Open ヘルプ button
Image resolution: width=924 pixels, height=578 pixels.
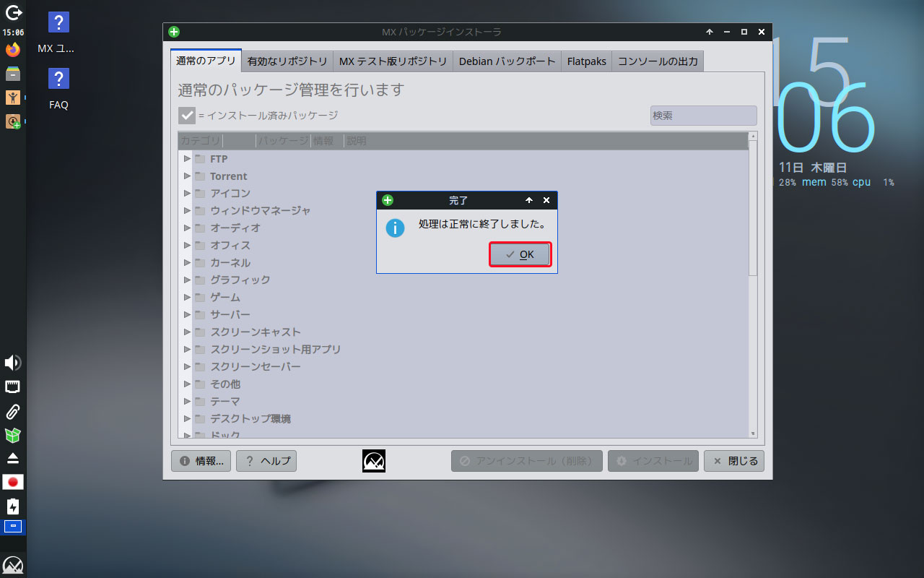(x=266, y=461)
